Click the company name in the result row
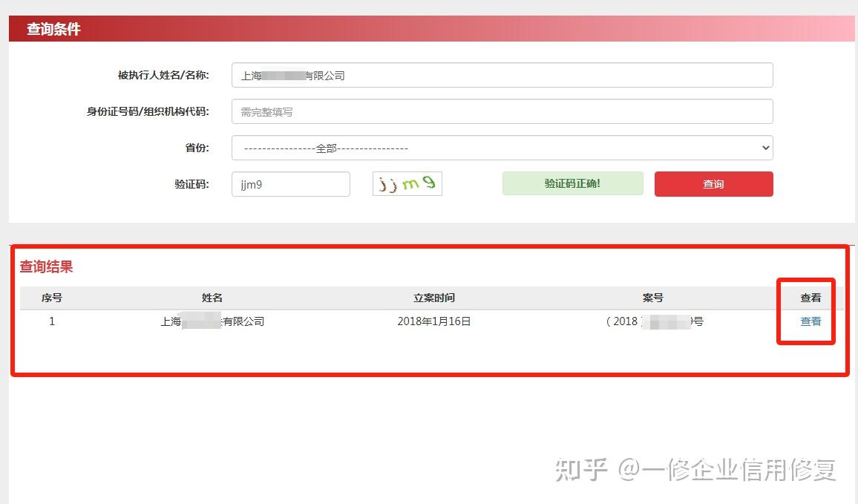The width and height of the screenshot is (858, 504). pyautogui.click(x=212, y=321)
